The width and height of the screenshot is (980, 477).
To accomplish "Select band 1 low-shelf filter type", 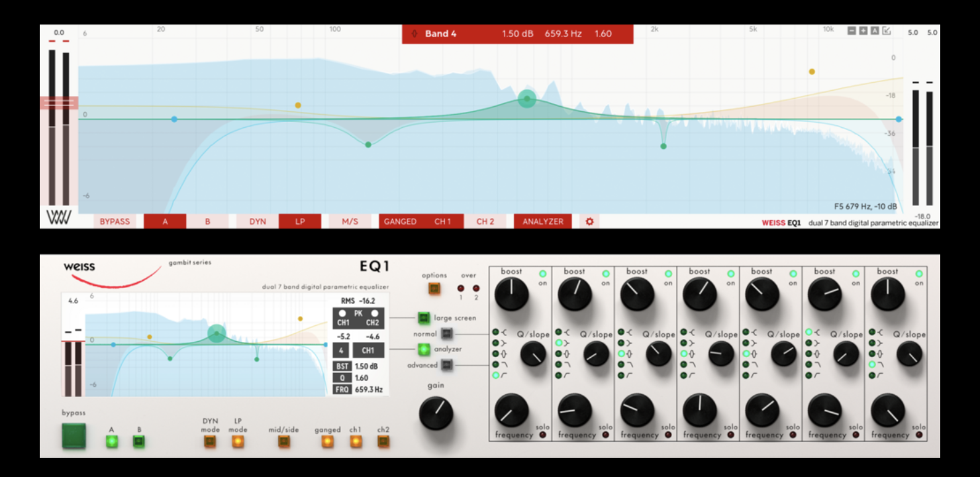I will click(x=495, y=343).
